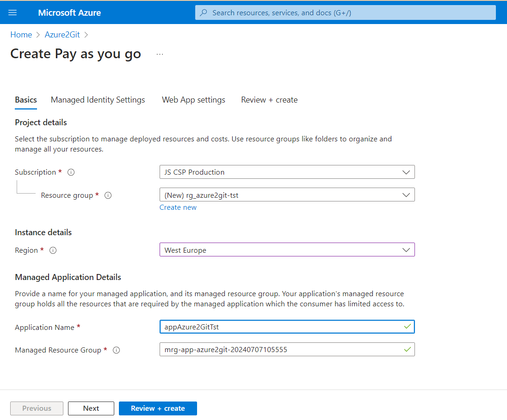This screenshot has height=420, width=507.
Task: Select the Review + create tab
Action: point(269,100)
